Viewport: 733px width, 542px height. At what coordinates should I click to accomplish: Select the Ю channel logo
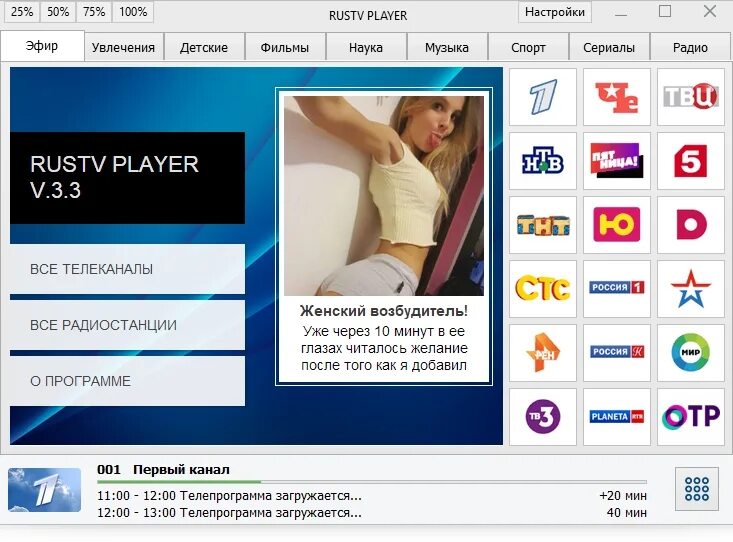click(617, 225)
